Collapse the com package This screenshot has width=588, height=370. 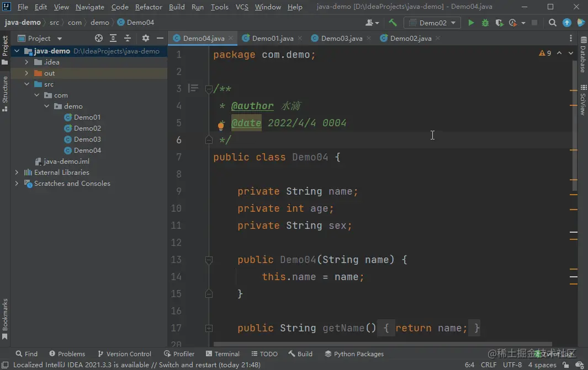[x=37, y=95]
